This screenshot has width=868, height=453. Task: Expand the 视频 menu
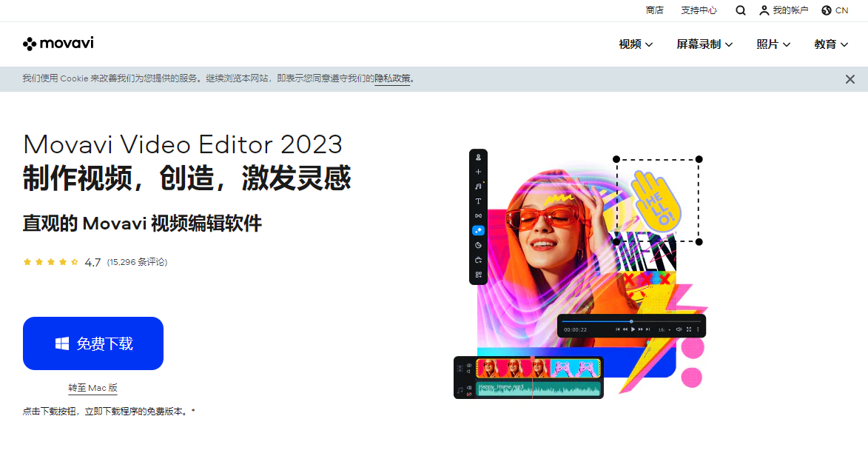point(636,44)
